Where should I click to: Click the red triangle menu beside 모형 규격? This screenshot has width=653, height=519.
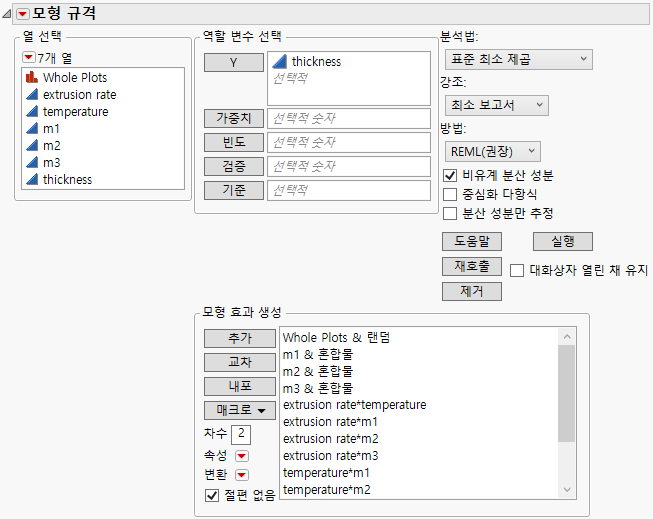click(23, 14)
